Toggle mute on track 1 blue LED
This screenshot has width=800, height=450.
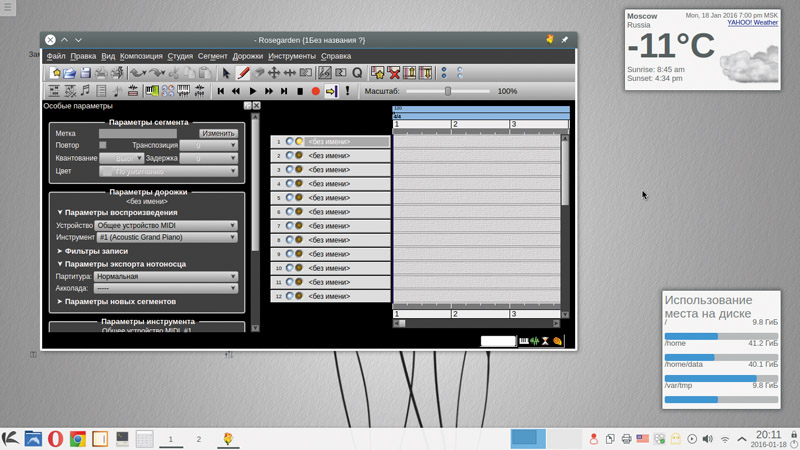click(x=289, y=141)
